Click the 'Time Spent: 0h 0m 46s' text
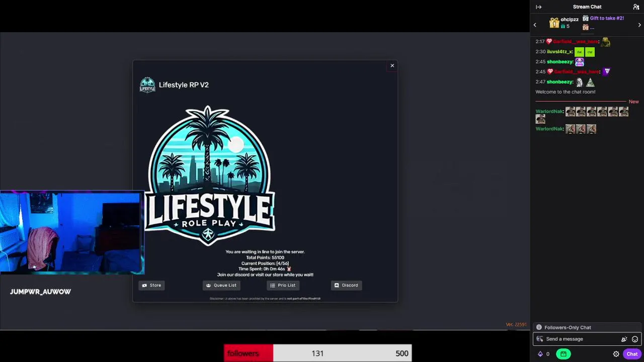 262,269
